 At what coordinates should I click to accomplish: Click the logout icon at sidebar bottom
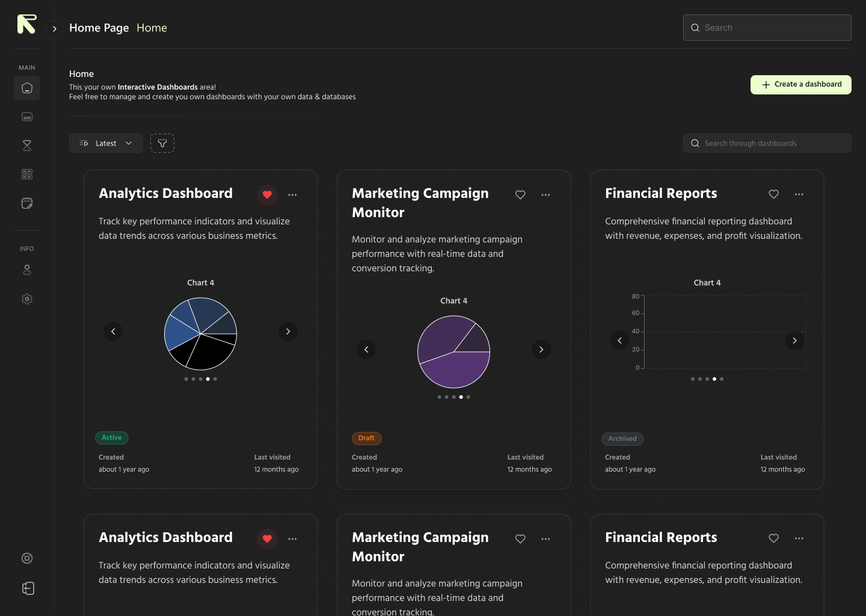click(28, 588)
